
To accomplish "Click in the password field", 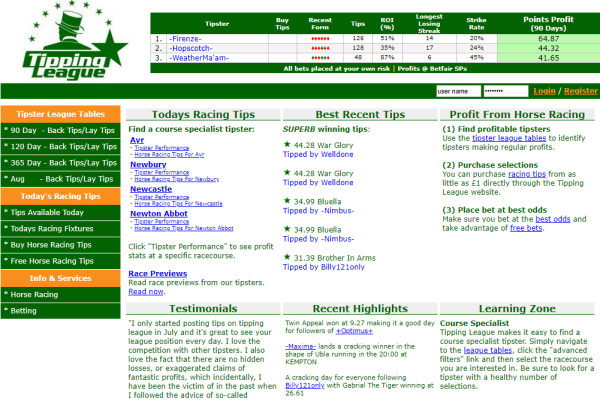I will click(506, 91).
